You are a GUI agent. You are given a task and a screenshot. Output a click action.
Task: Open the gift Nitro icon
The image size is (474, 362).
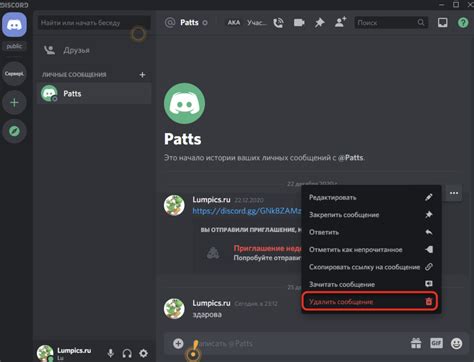pos(416,343)
